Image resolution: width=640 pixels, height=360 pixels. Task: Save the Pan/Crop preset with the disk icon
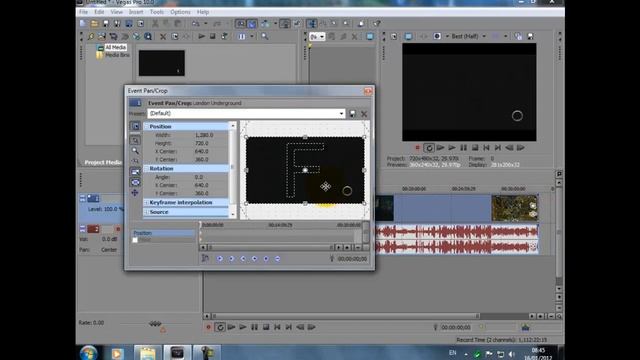352,113
